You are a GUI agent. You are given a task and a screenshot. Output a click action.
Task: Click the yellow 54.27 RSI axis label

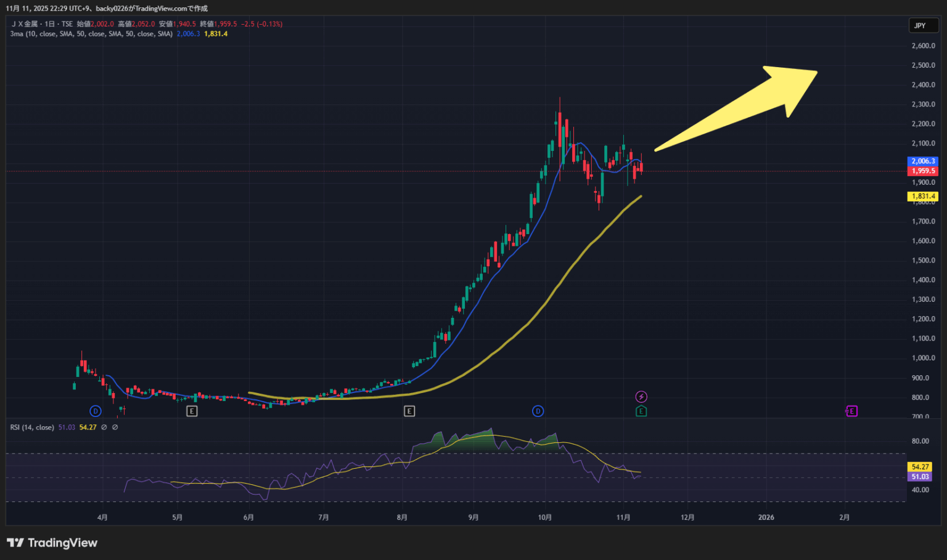(x=920, y=467)
